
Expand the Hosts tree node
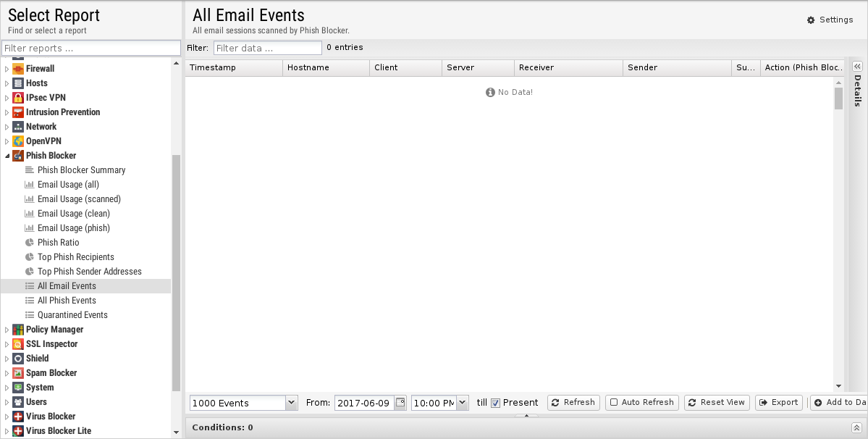tap(7, 83)
